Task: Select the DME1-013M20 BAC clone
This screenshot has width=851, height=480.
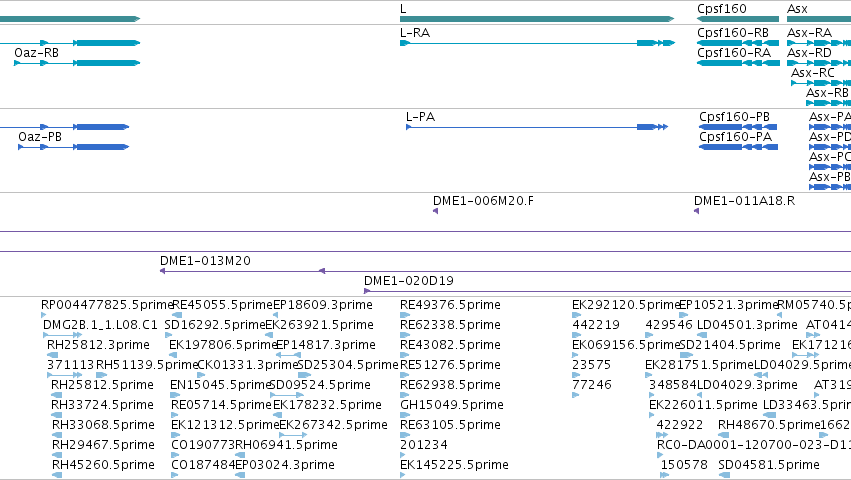Action: (x=505, y=271)
